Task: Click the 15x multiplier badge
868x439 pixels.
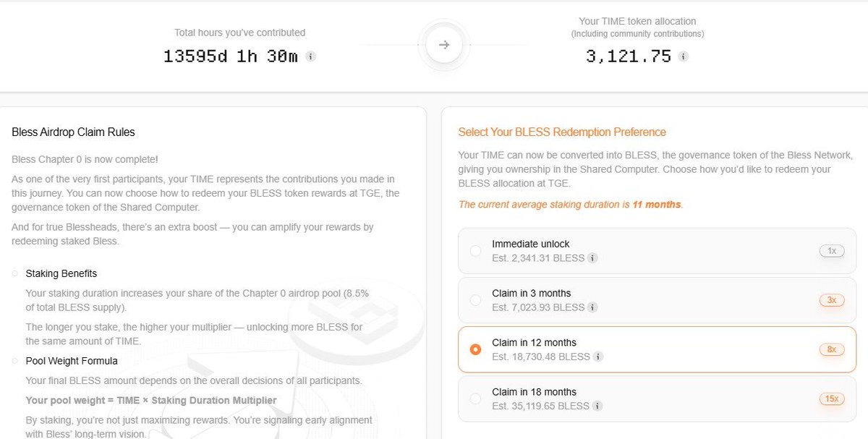Action: (x=832, y=398)
